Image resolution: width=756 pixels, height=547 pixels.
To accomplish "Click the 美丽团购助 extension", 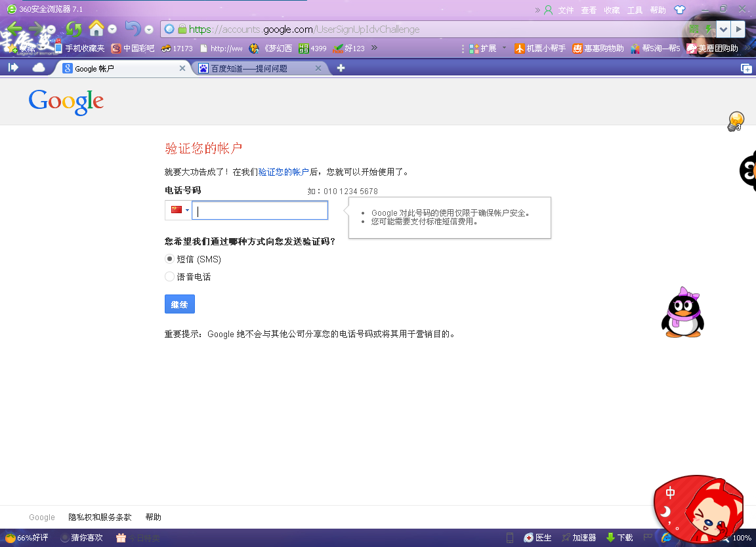I will point(712,48).
